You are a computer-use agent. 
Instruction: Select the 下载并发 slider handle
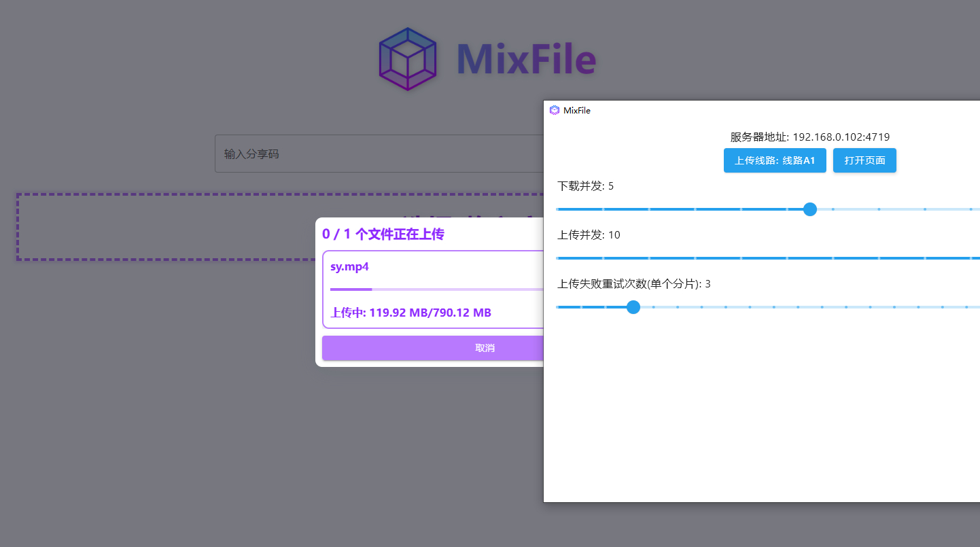pos(809,209)
